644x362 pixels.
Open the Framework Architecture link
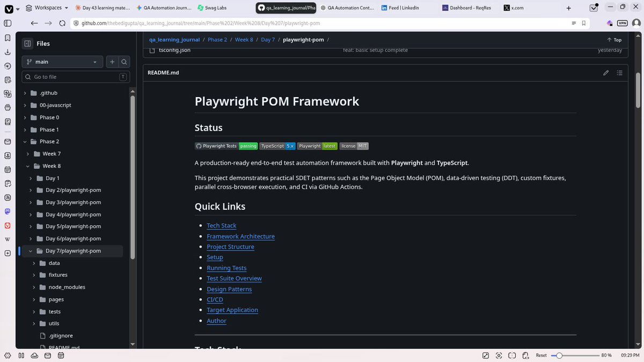240,237
